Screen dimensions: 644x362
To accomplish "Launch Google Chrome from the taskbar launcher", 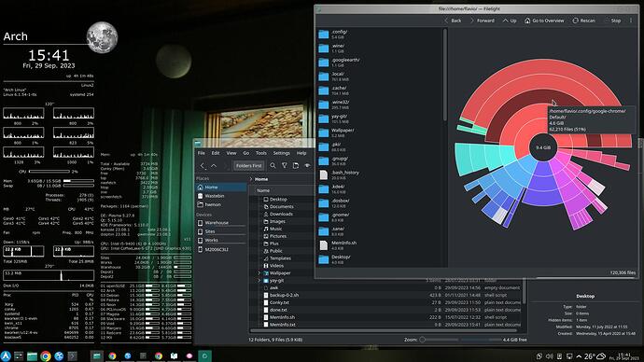I will tap(46, 355).
